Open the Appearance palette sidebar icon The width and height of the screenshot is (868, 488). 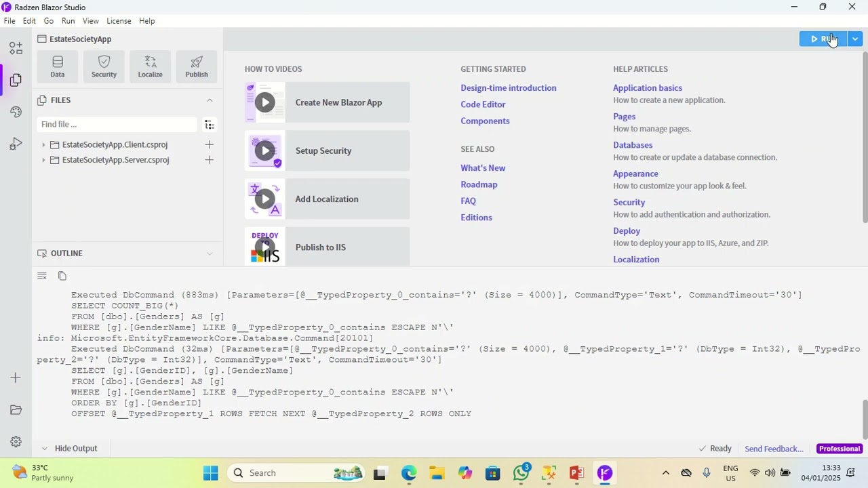16,112
